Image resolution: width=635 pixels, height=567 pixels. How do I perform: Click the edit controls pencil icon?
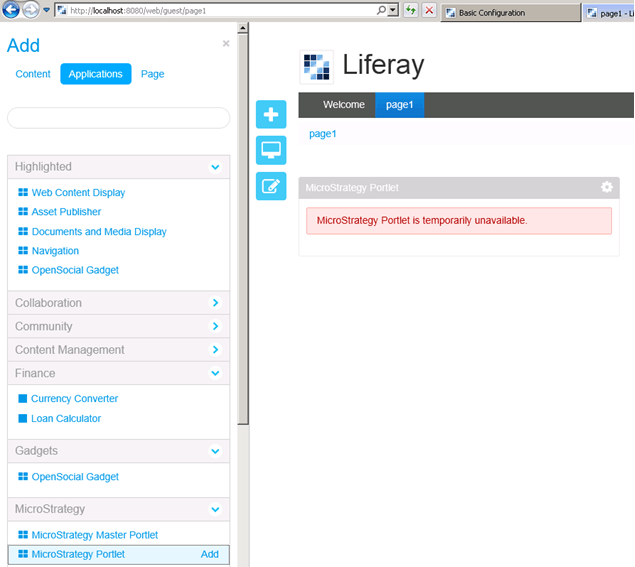click(x=271, y=186)
